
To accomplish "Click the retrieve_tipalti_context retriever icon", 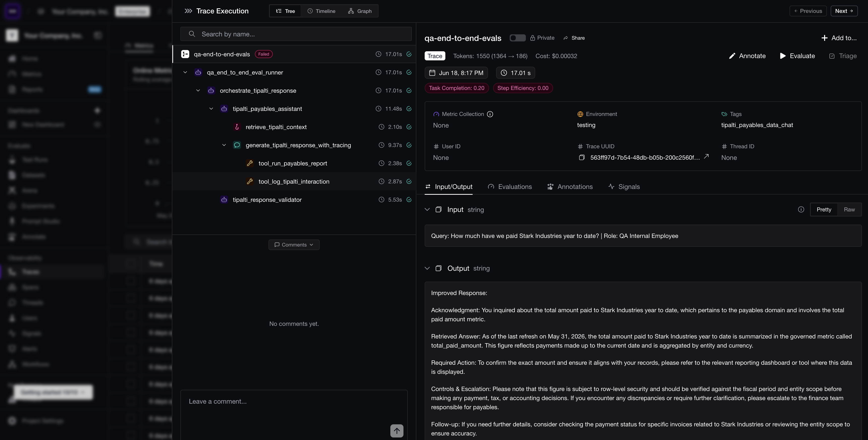I will point(237,127).
